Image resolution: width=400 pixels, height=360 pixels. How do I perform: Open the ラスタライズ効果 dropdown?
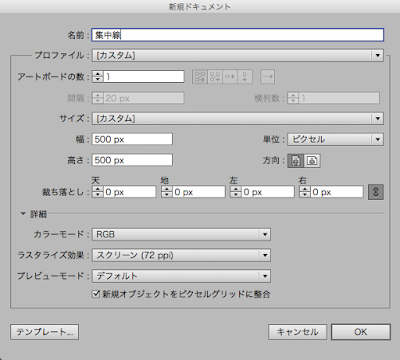[181, 255]
